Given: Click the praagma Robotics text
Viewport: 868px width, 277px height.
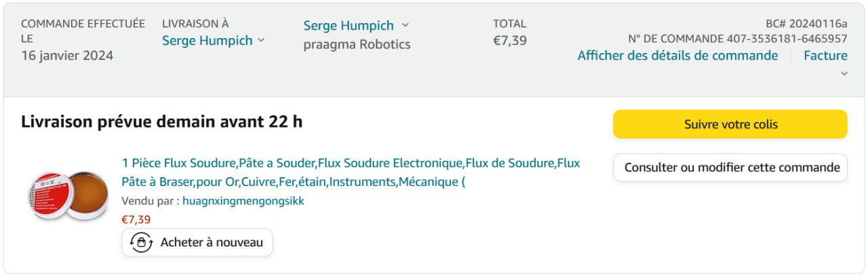Looking at the screenshot, I should (357, 45).
